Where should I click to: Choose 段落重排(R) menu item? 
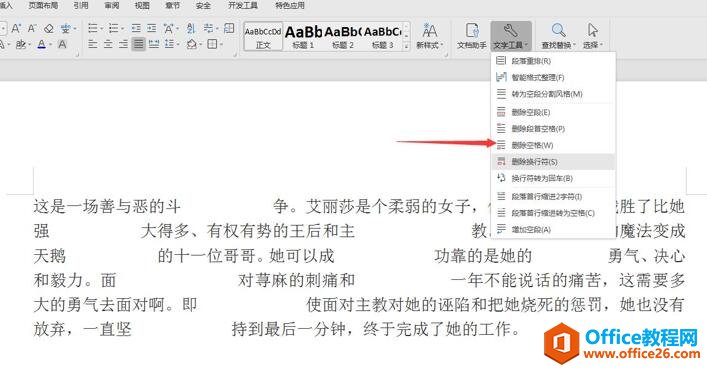(553, 60)
